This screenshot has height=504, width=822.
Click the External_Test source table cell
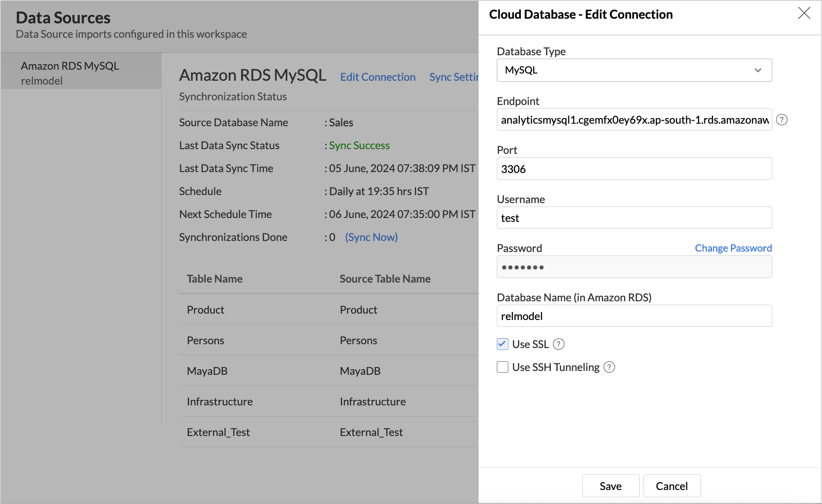click(x=371, y=432)
